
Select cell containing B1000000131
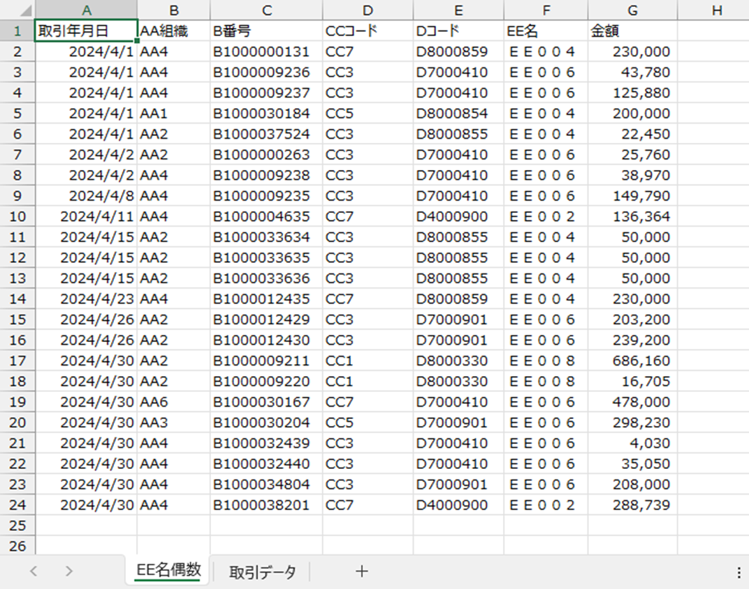pyautogui.click(x=265, y=51)
